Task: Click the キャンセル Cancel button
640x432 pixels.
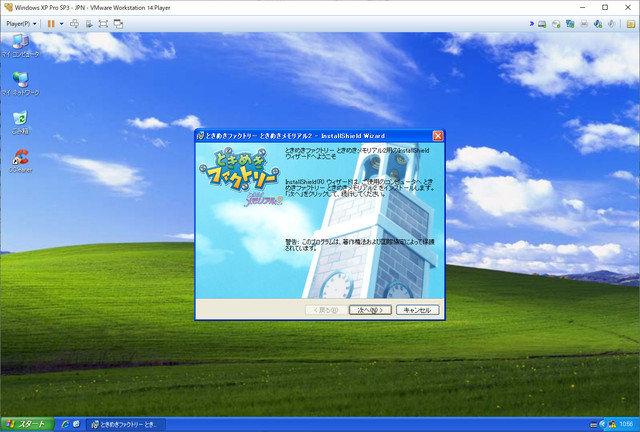Action: point(418,310)
